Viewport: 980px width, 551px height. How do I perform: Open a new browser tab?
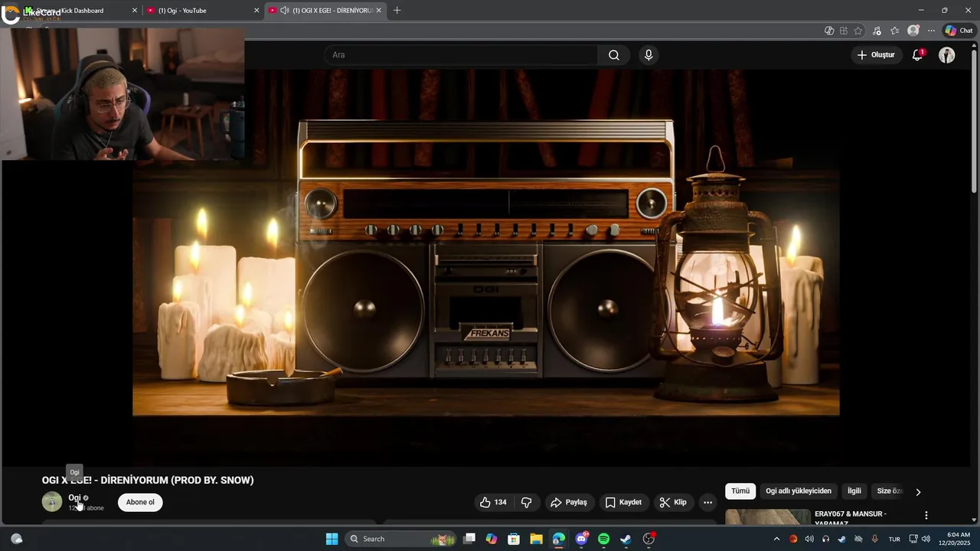(x=397, y=10)
